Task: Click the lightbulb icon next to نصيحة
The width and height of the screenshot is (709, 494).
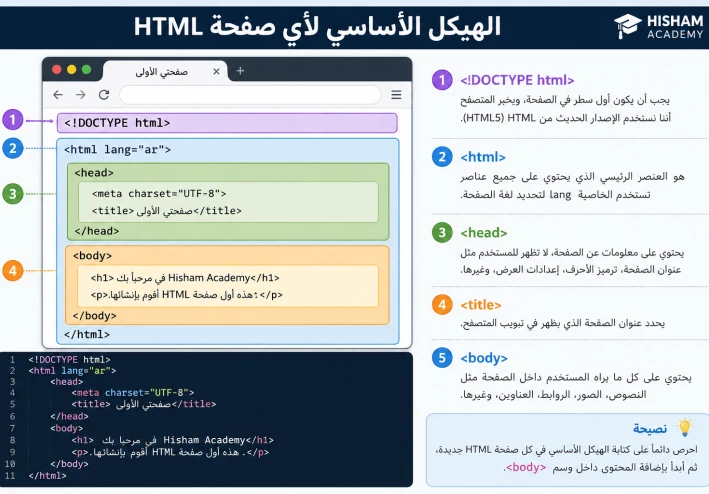Action: click(x=685, y=428)
